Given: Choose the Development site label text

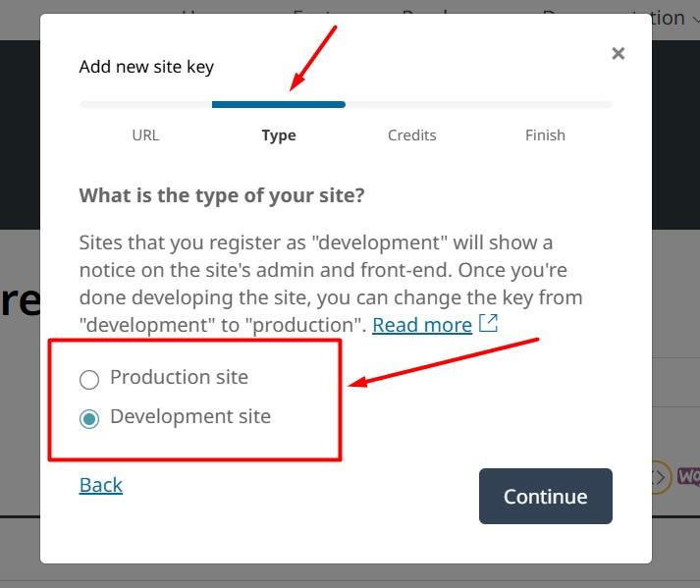Looking at the screenshot, I should pos(190,416).
